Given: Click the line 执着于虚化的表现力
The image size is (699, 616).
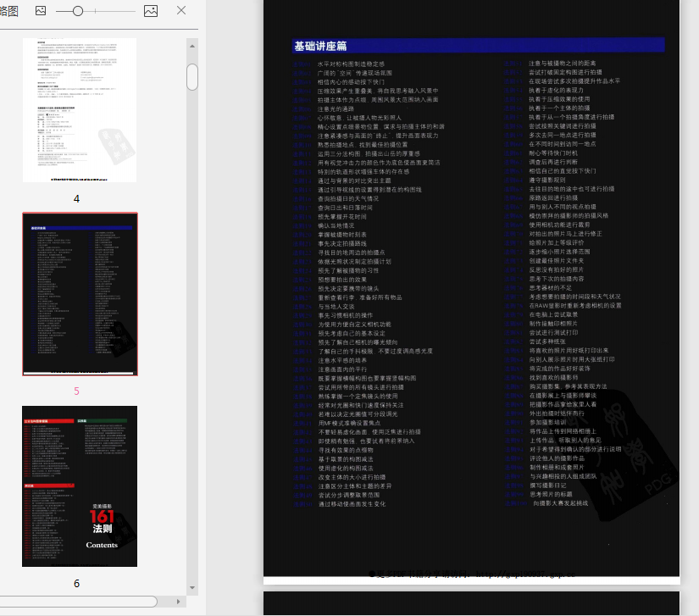Looking at the screenshot, I should [556, 90].
